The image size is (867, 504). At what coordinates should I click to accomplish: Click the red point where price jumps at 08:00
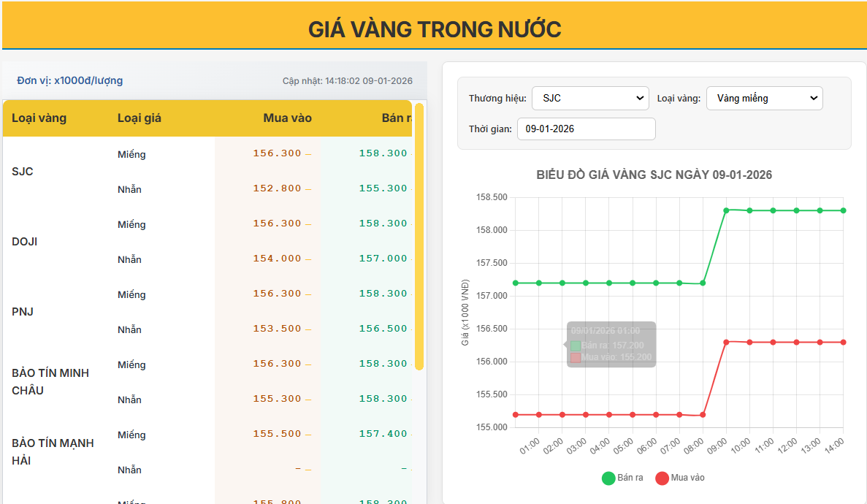click(703, 414)
